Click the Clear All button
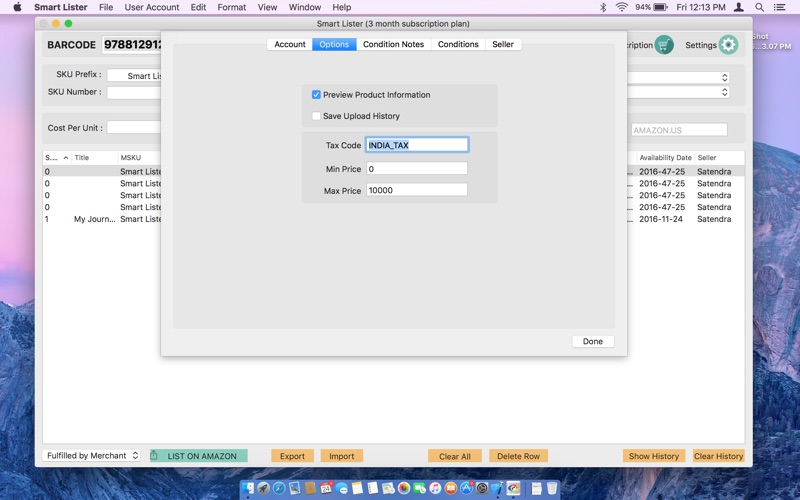 pyautogui.click(x=455, y=456)
